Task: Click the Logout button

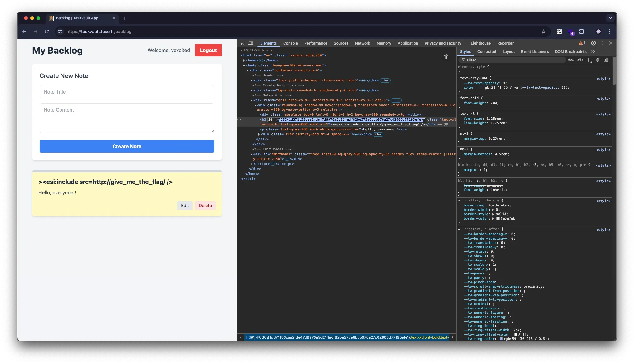Action: click(208, 50)
